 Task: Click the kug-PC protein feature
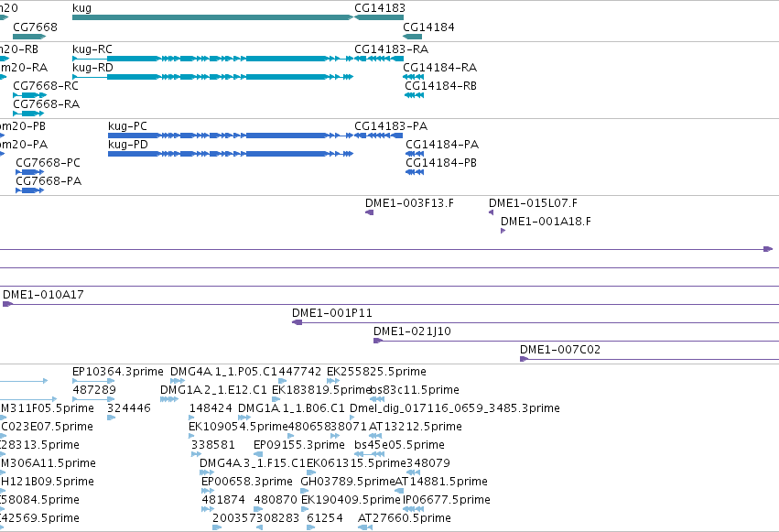pyautogui.click(x=231, y=136)
